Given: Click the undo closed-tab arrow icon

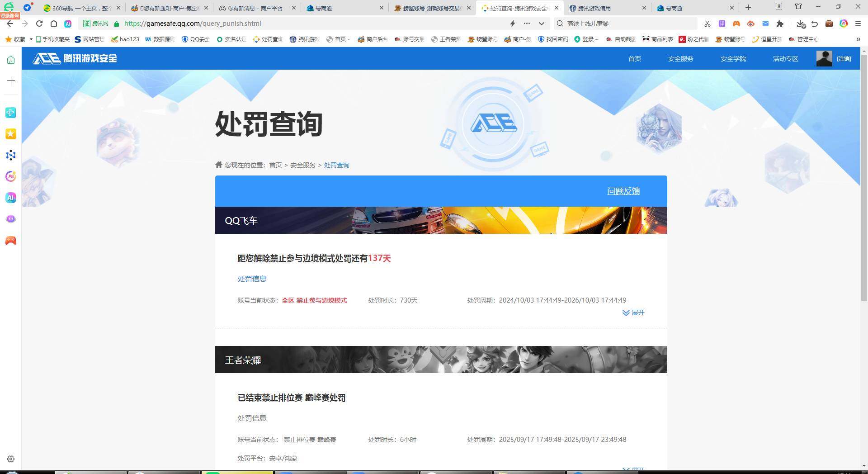Looking at the screenshot, I should click(x=815, y=24).
